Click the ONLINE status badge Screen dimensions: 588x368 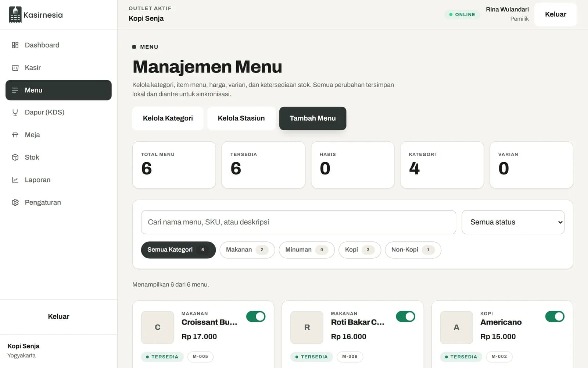462,14
